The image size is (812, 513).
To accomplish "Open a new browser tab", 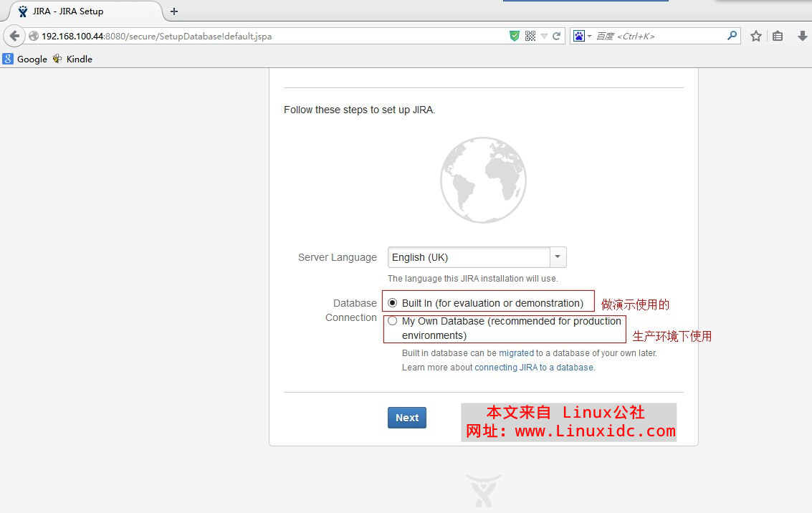I will [x=173, y=11].
